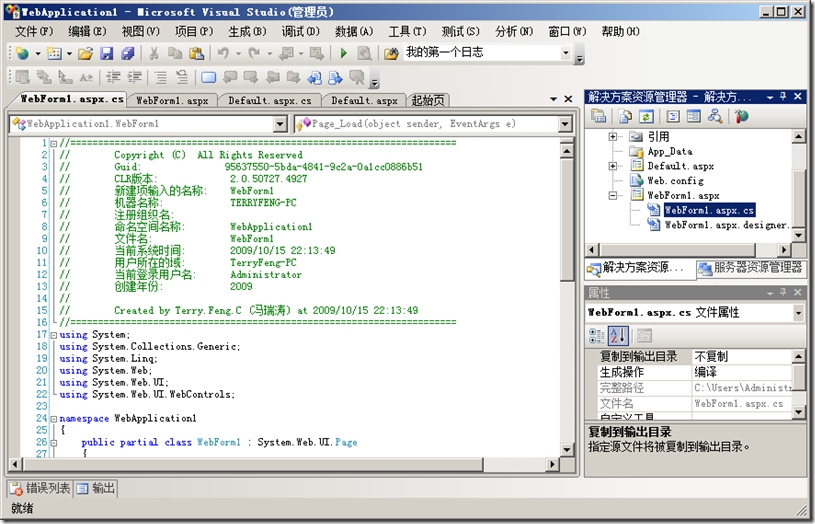The width and height of the screenshot is (815, 524).
Task: Click View Designer icon in Solution Explorer
Action: pos(693,116)
